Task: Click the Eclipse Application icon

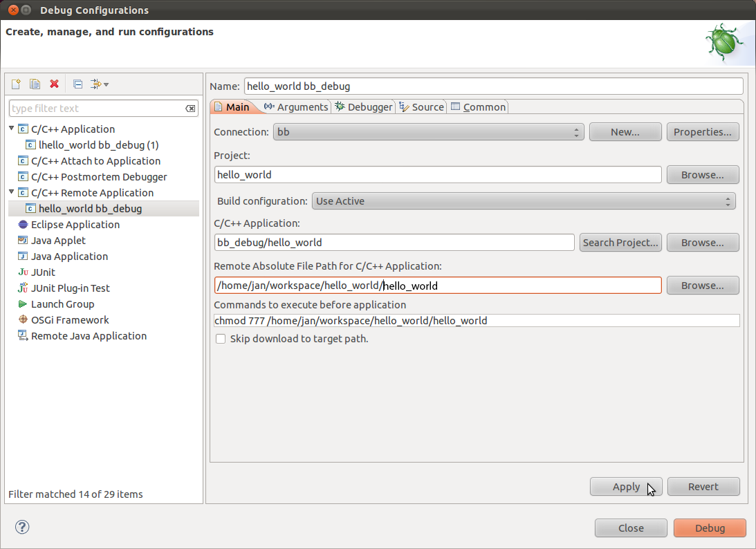Action: tap(23, 224)
